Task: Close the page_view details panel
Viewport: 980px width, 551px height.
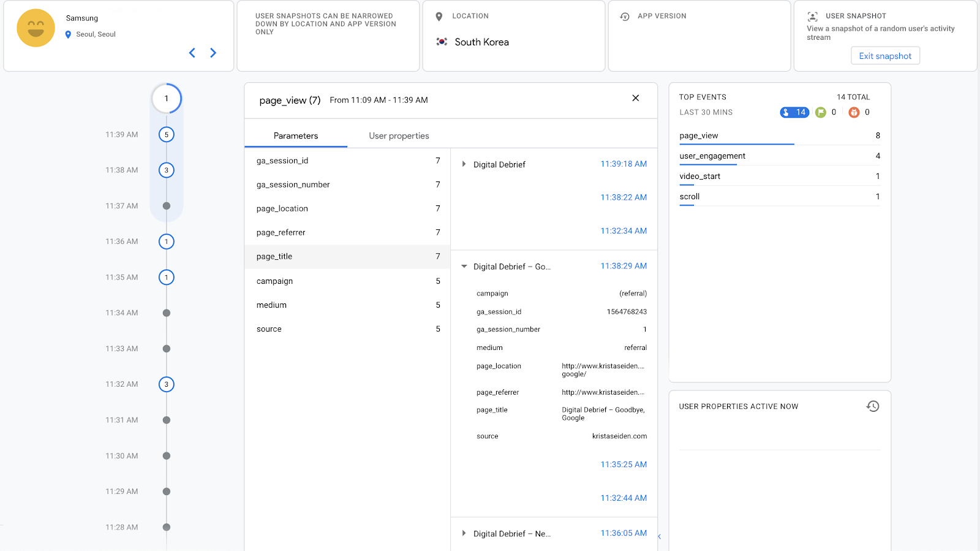Action: pos(635,98)
